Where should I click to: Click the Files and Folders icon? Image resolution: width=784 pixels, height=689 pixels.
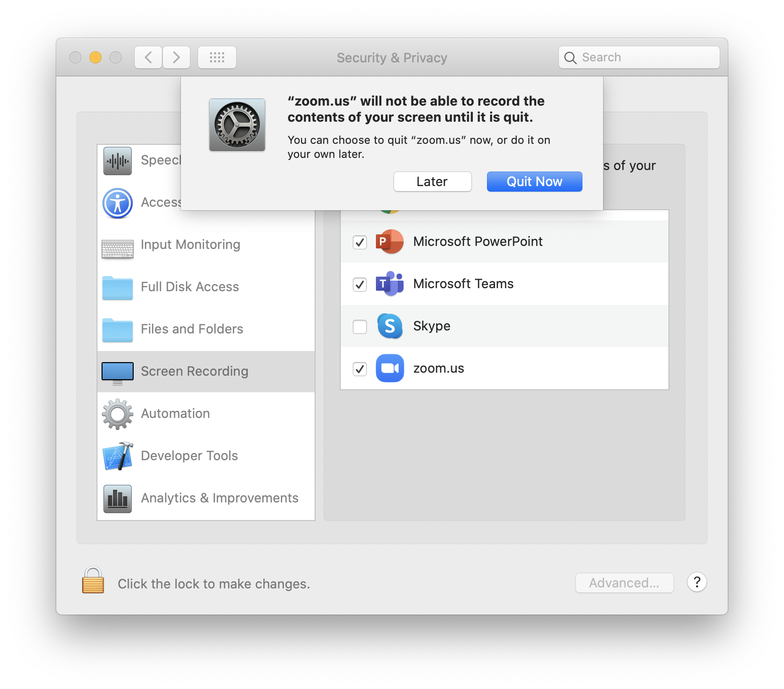pos(117,331)
